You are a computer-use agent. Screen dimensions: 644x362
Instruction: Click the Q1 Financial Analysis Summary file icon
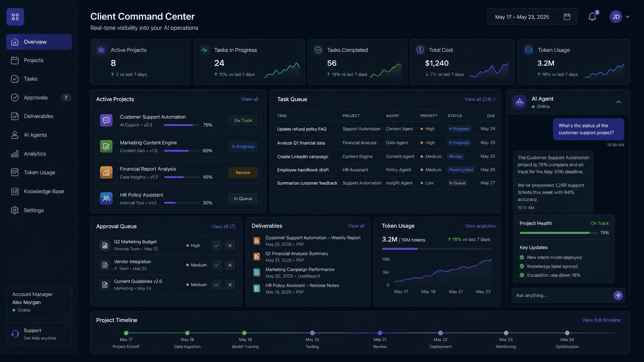click(257, 257)
